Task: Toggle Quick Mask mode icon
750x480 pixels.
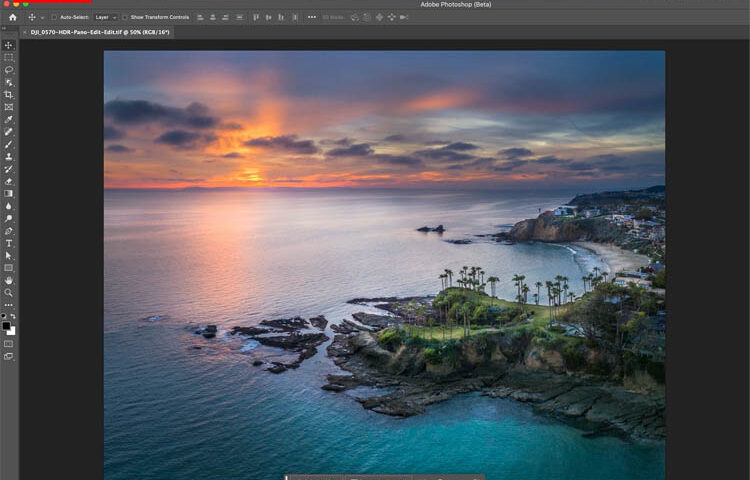Action: tap(9, 343)
